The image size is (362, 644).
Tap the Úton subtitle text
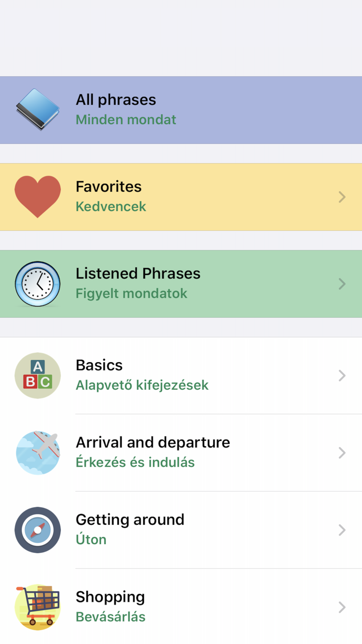(x=91, y=539)
